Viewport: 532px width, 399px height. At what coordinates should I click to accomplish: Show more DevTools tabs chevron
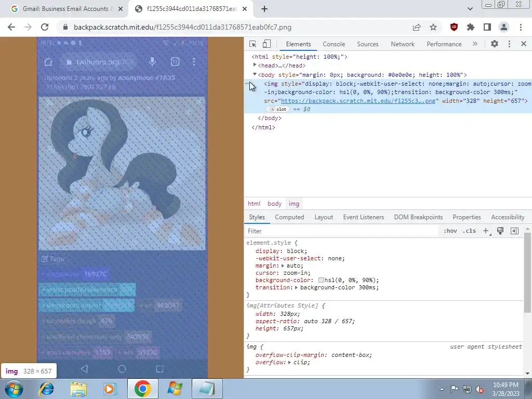click(475, 44)
